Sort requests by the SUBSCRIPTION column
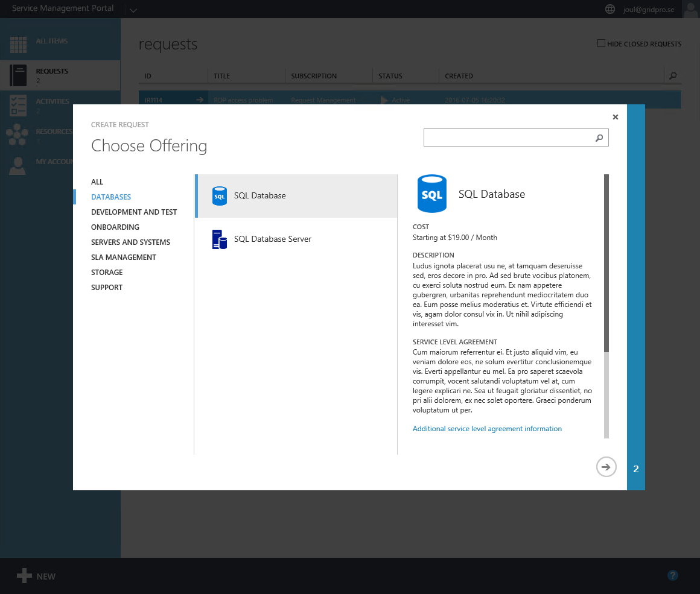700x594 pixels. pyautogui.click(x=314, y=77)
